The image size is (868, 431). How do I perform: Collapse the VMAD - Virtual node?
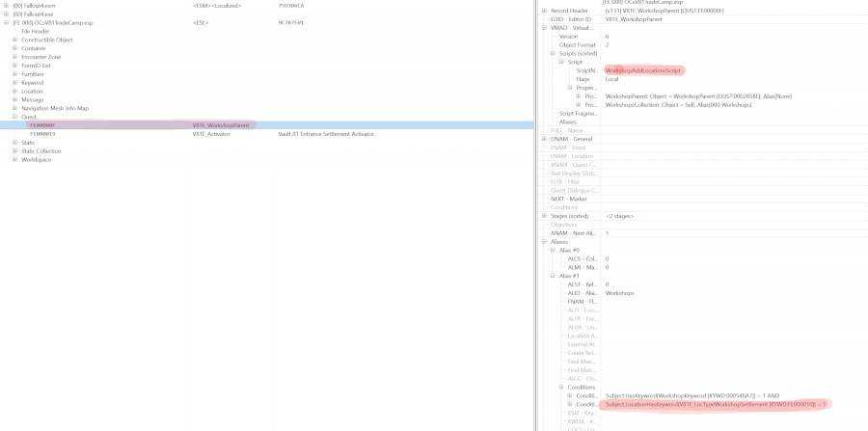pyautogui.click(x=544, y=28)
